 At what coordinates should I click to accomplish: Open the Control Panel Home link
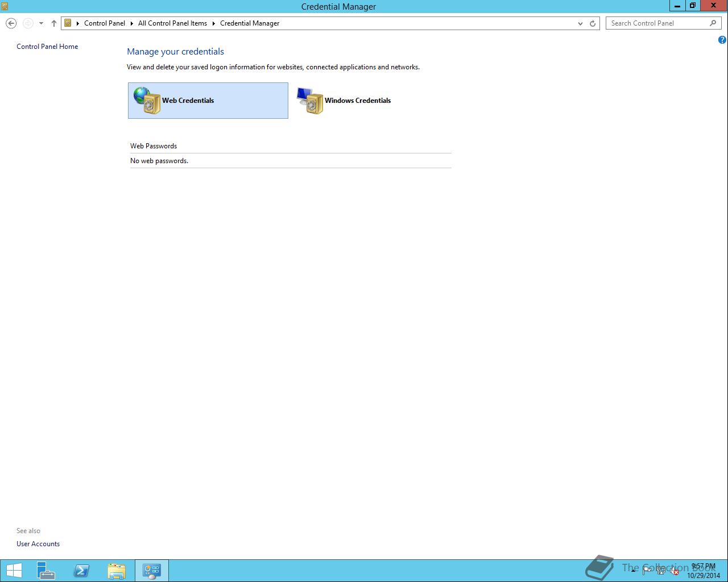(47, 47)
